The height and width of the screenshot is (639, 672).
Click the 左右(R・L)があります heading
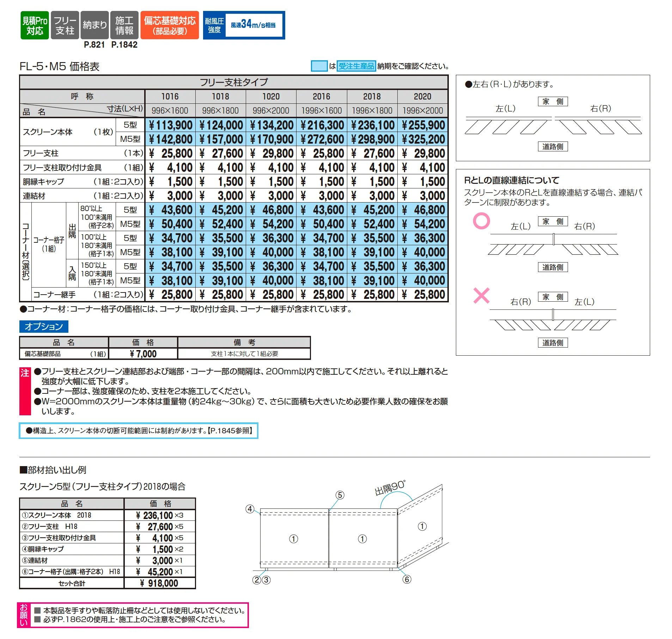tap(509, 84)
